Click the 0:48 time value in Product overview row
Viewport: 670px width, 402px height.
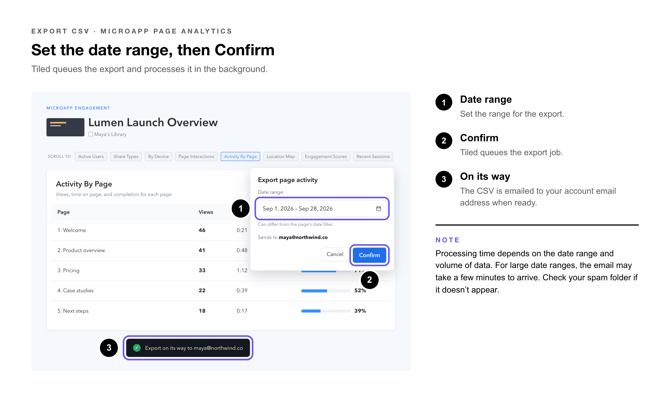242,250
